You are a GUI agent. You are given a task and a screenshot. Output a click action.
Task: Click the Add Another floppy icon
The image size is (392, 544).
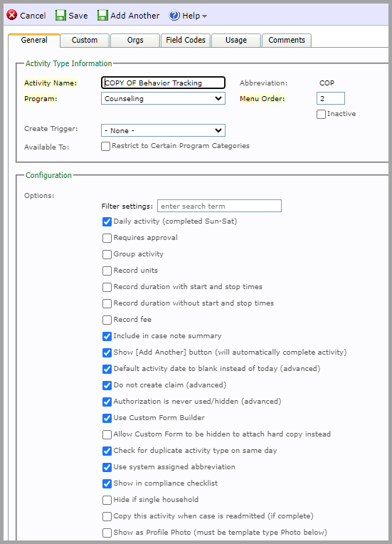tap(102, 15)
